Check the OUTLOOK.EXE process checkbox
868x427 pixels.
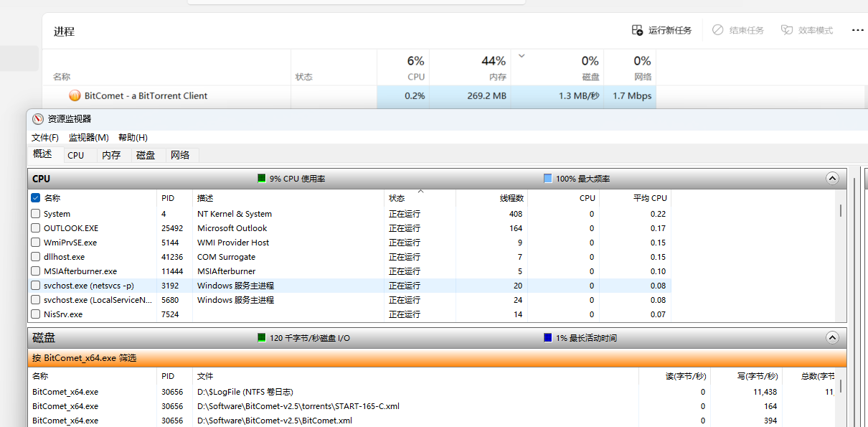(x=36, y=227)
